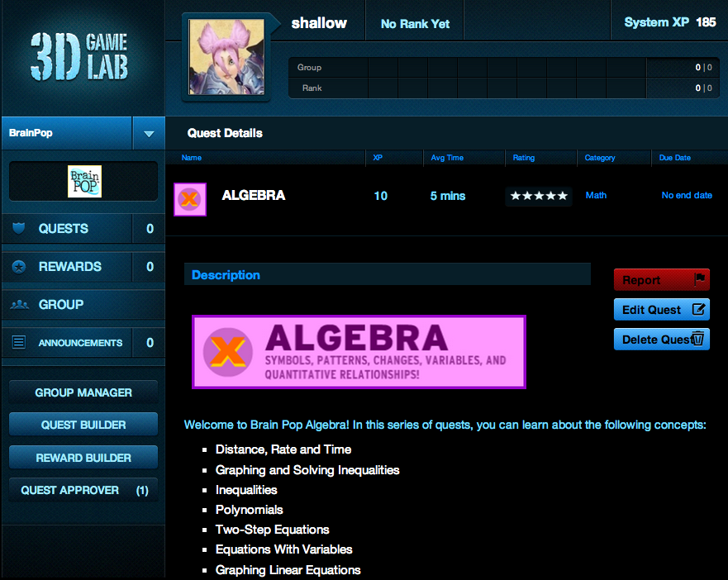Image resolution: width=728 pixels, height=580 pixels.
Task: Open the Quest Builder button
Action: [x=83, y=425]
